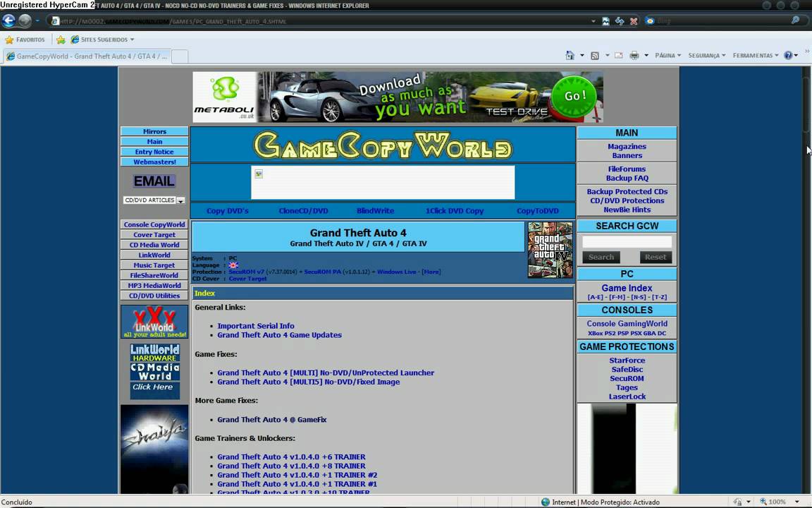Open the address bar history dropdown arrow
812x508 pixels.
(x=593, y=21)
